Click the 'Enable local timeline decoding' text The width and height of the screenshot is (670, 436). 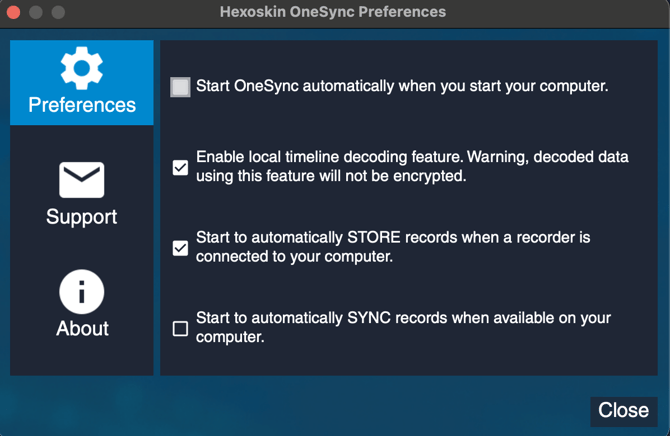point(412,167)
